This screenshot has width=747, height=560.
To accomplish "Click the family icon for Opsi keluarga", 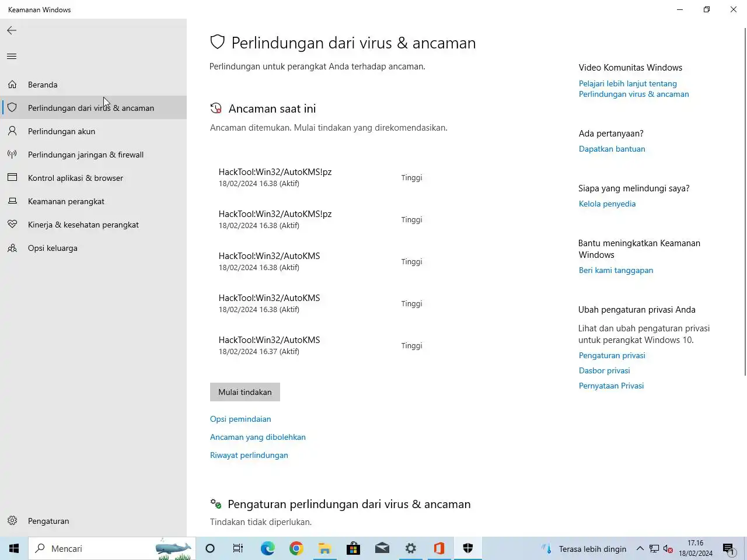I will (12, 248).
